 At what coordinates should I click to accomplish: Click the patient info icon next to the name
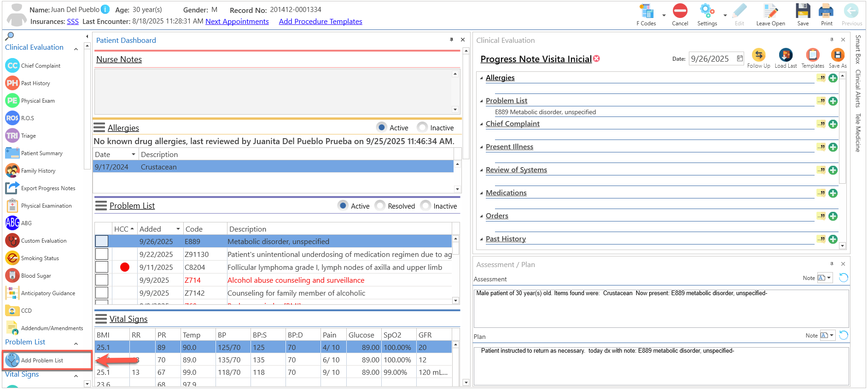[x=105, y=9]
